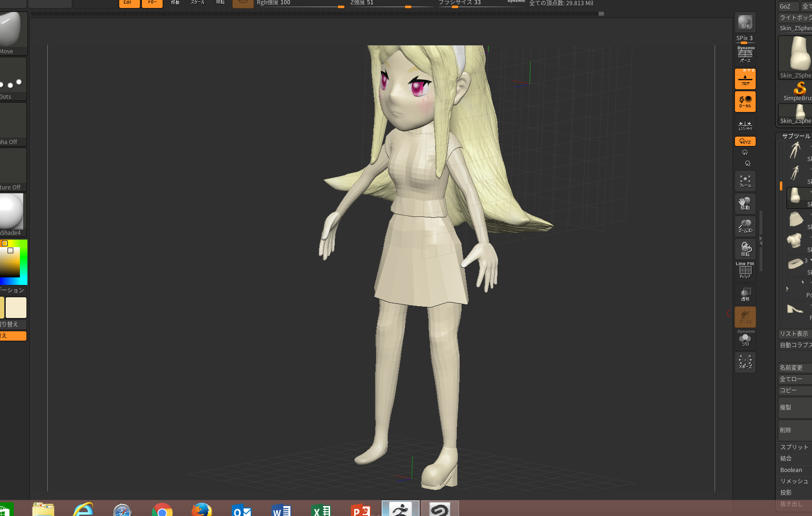812x516 pixels.
Task: Select the first full-body subtool thumbnail
Action: (x=795, y=151)
